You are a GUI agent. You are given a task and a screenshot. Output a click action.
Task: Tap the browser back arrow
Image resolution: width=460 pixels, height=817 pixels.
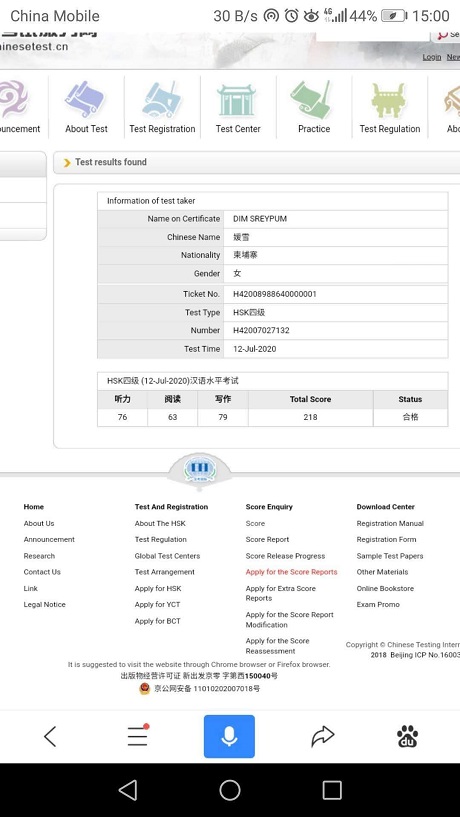[x=50, y=736]
